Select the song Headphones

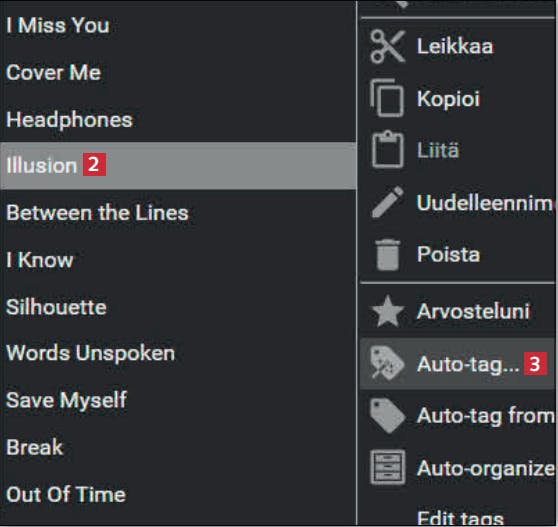[178, 120]
